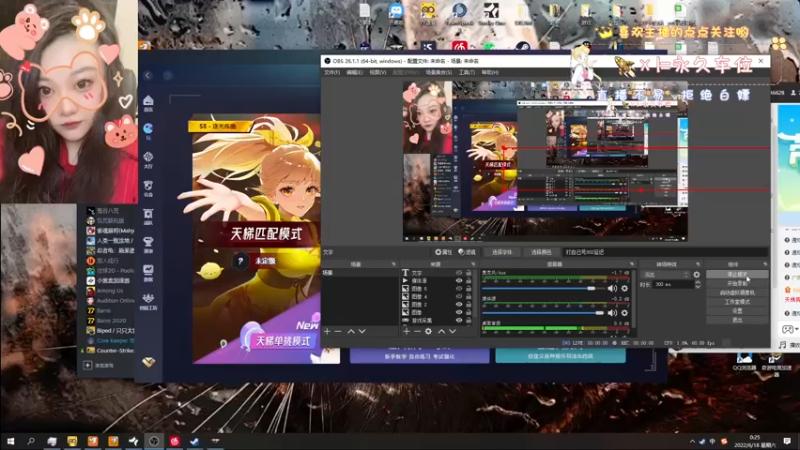800x450 pixels.
Task: Click the diamond icon at sidebar bottom
Action: [x=148, y=362]
